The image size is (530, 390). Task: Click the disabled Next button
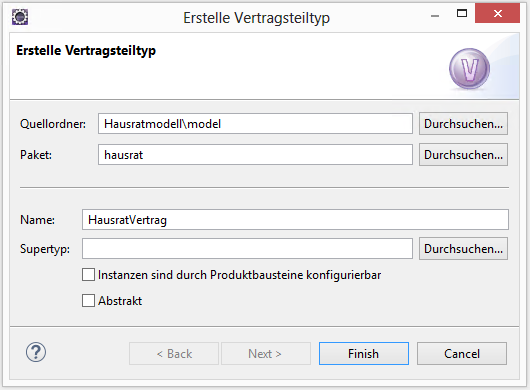click(x=266, y=354)
